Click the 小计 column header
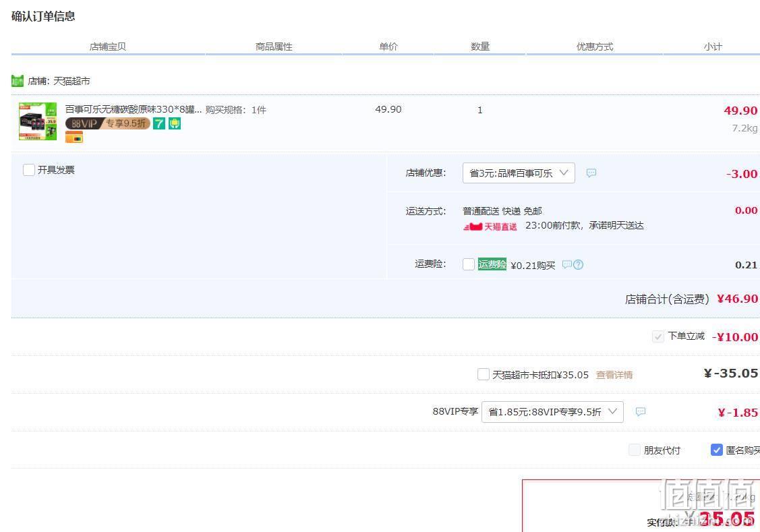Image resolution: width=760 pixels, height=532 pixels. (x=713, y=47)
